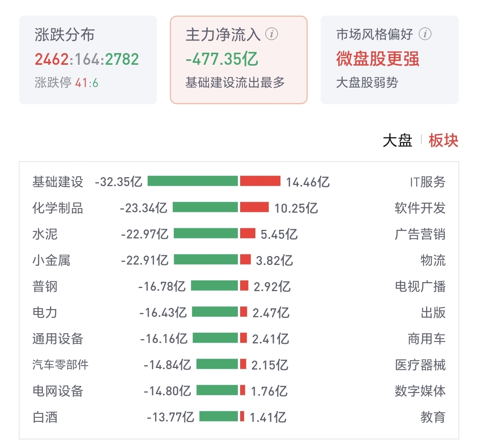This screenshot has width=478, height=448.
Task: Open the 涨跌分布 card
Action: [x=88, y=60]
